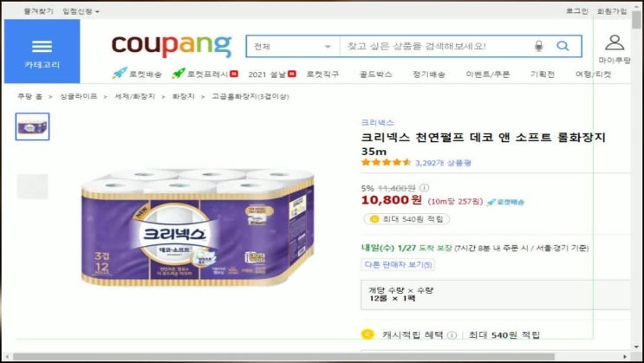This screenshot has width=644, height=363.
Task: Click the magnifier search icon
Action: pos(563,46)
